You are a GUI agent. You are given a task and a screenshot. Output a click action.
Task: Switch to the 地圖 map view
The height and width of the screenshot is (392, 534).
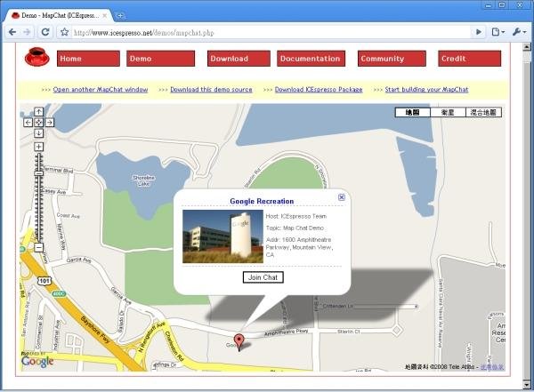[412, 112]
